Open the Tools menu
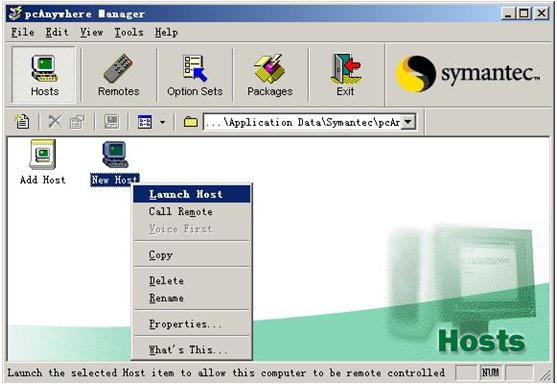This screenshot has height=384, width=557. 129,32
